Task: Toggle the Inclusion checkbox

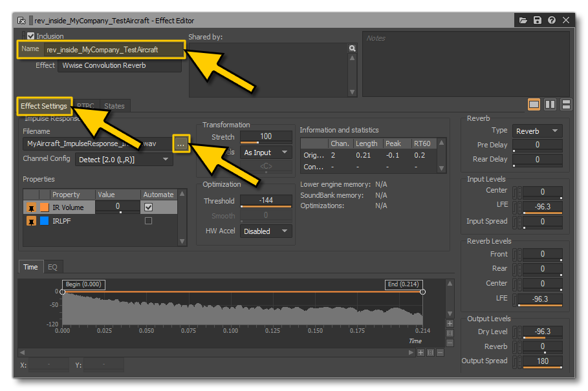Action: (30, 36)
